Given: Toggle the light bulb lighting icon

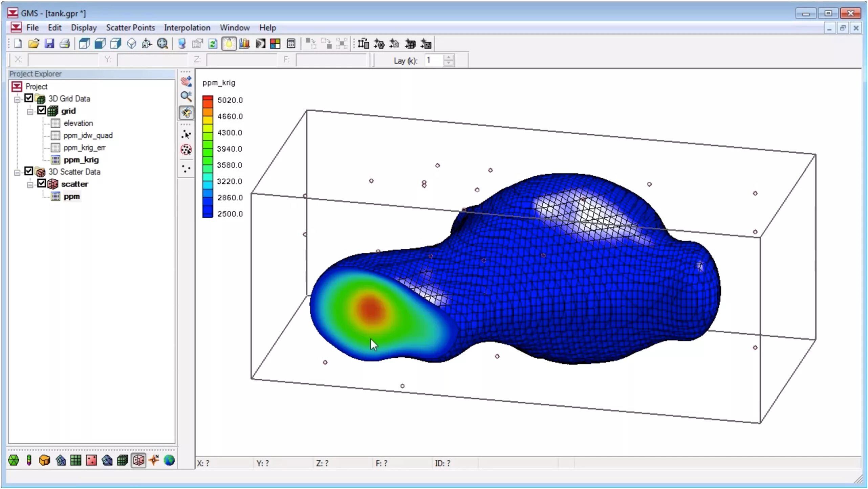Looking at the screenshot, I should pyautogui.click(x=229, y=44).
